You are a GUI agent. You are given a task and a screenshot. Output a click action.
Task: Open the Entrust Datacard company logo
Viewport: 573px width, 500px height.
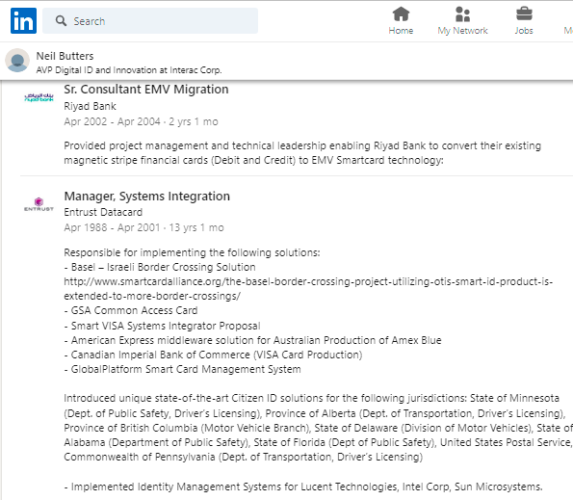pos(39,204)
